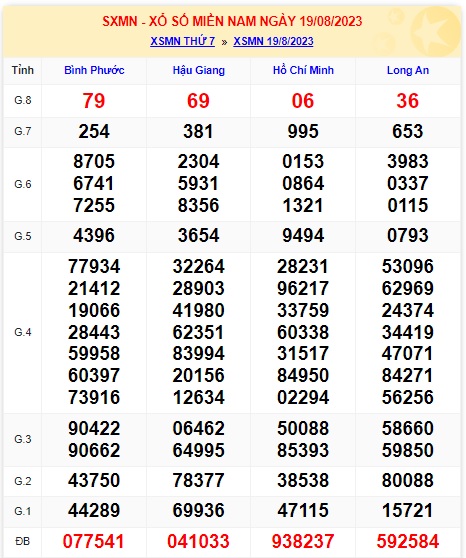Select G.5 number 9494
This screenshot has height=558, width=466.
[x=303, y=236]
